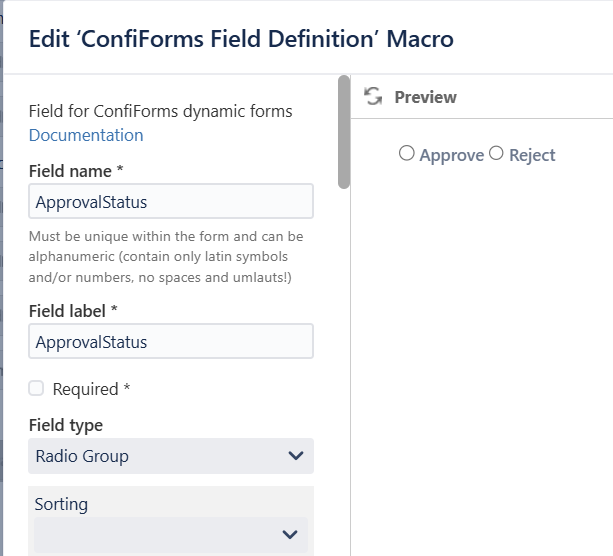Click the refresh Preview icon

373,97
